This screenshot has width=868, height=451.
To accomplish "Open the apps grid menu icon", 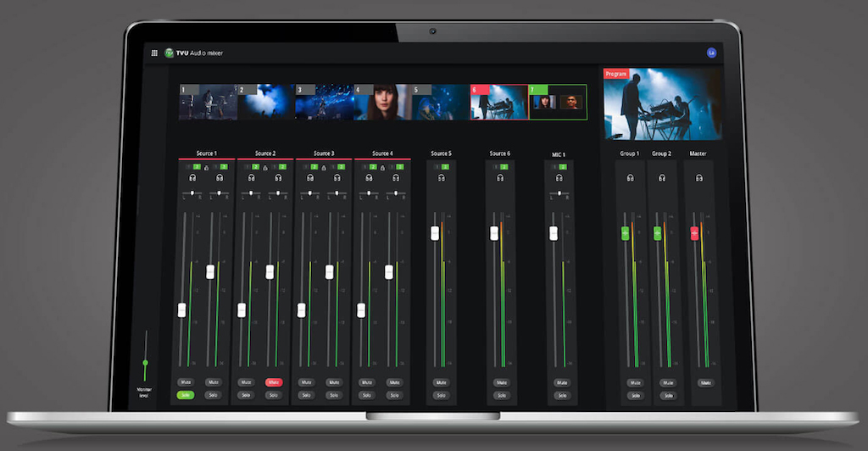I will pyautogui.click(x=154, y=53).
